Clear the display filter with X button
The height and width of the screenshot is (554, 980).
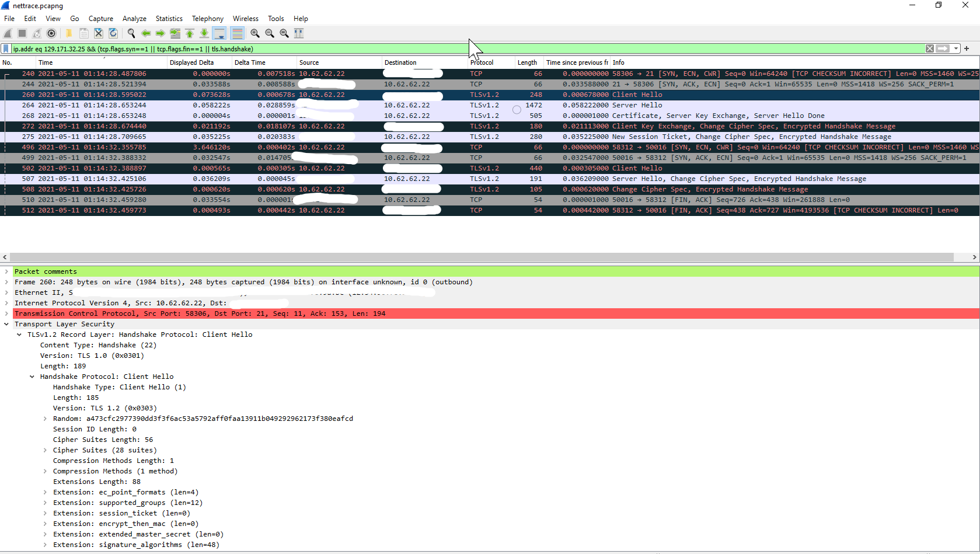(x=930, y=48)
